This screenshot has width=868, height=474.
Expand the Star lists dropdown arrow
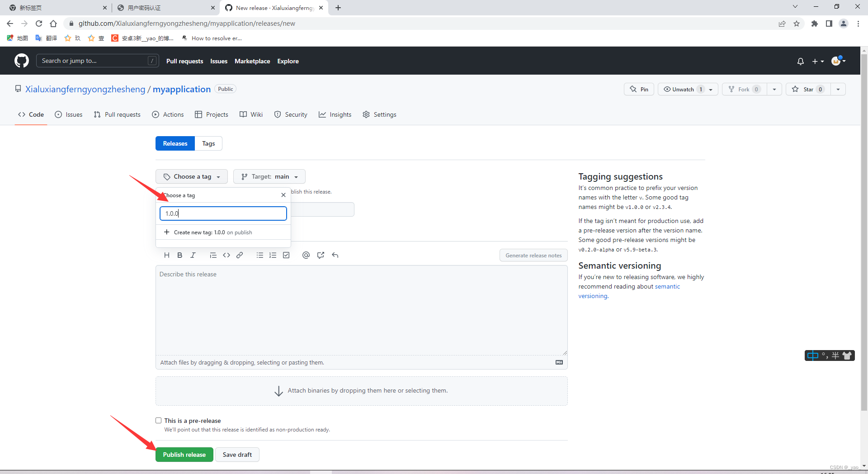pos(838,90)
